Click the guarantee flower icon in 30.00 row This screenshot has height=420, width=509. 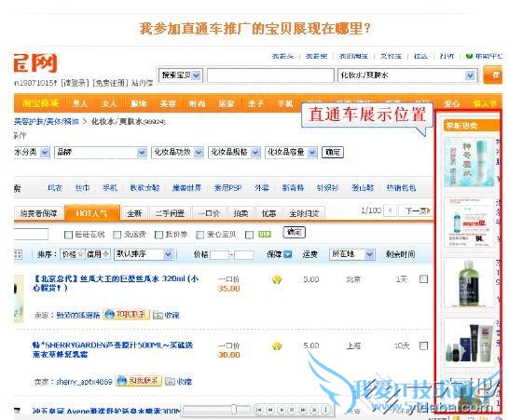pyautogui.click(x=277, y=346)
